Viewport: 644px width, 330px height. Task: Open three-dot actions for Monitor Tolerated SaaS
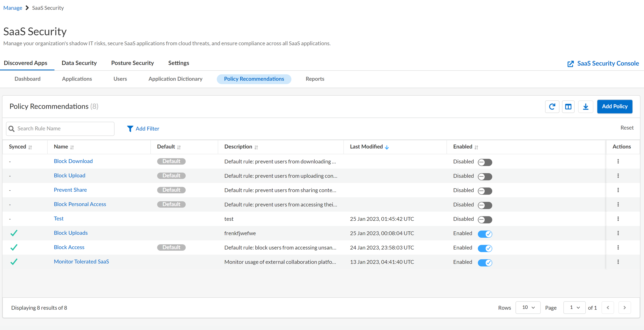point(618,262)
